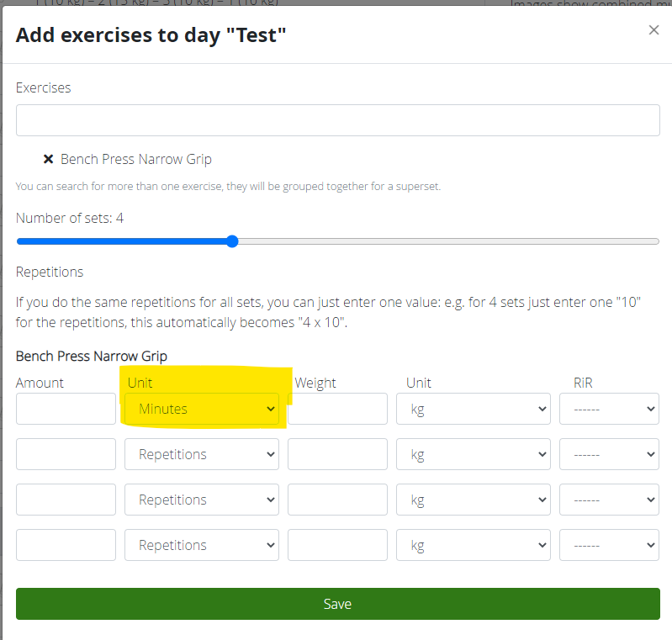
Task: Open first row RiR dropdown
Action: pyautogui.click(x=609, y=409)
